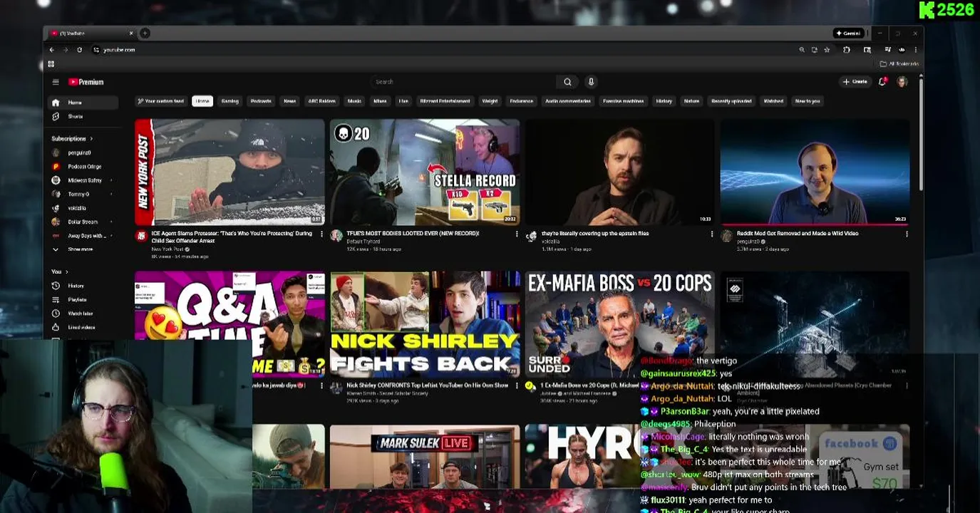
Task: Open options for epstein files video
Action: [711, 234]
